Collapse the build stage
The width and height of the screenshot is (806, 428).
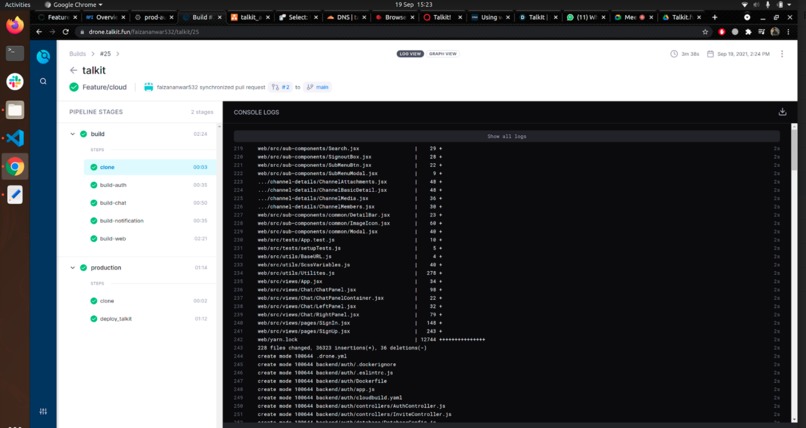coord(72,134)
